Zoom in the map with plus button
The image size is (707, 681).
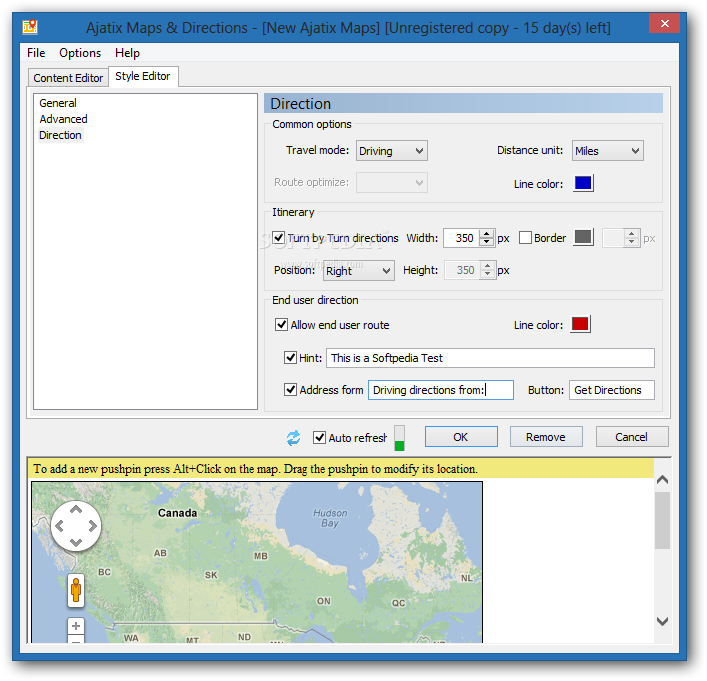point(76,626)
